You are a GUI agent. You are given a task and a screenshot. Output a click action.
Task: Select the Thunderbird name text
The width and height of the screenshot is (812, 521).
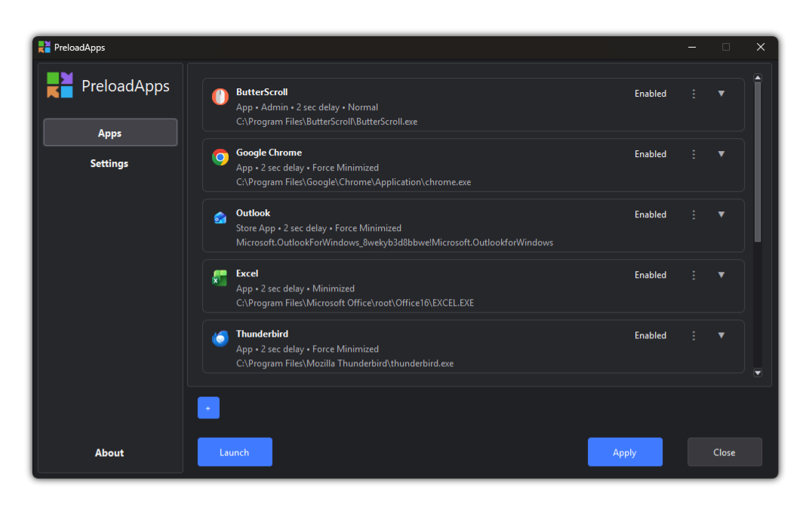262,334
